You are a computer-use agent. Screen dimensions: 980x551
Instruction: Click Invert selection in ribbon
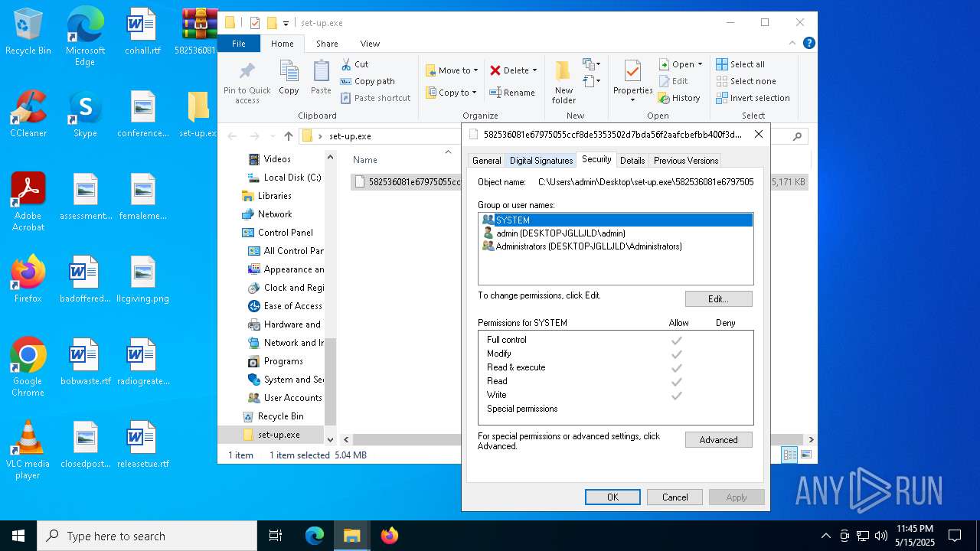(753, 98)
